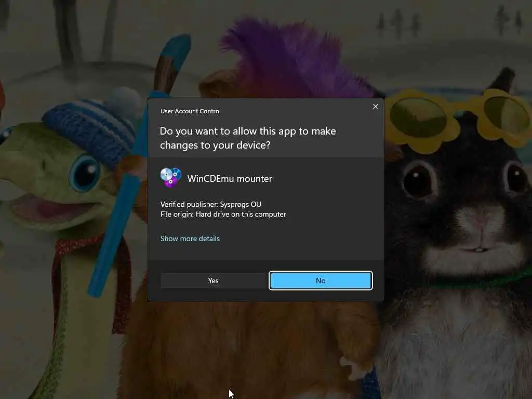Click the WinCDEmu mounter disc icon
This screenshot has width=532, height=399.
click(x=170, y=178)
